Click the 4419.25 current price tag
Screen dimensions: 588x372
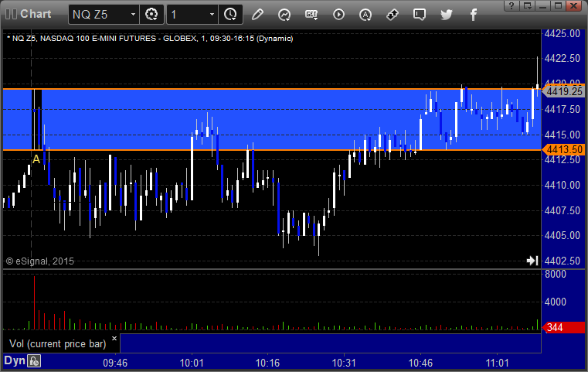(x=563, y=91)
